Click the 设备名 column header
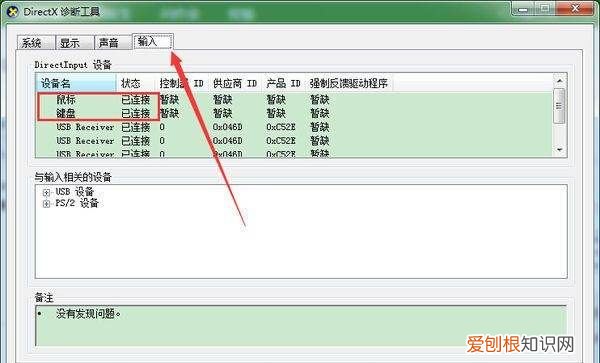Image resolution: width=600 pixels, height=363 pixels. tap(76, 83)
